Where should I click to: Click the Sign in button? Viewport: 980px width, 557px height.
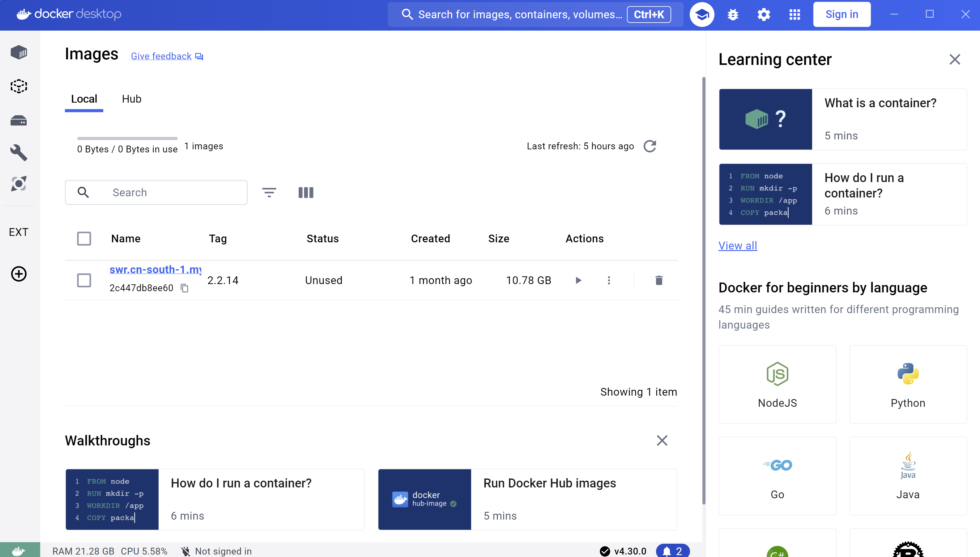point(842,15)
